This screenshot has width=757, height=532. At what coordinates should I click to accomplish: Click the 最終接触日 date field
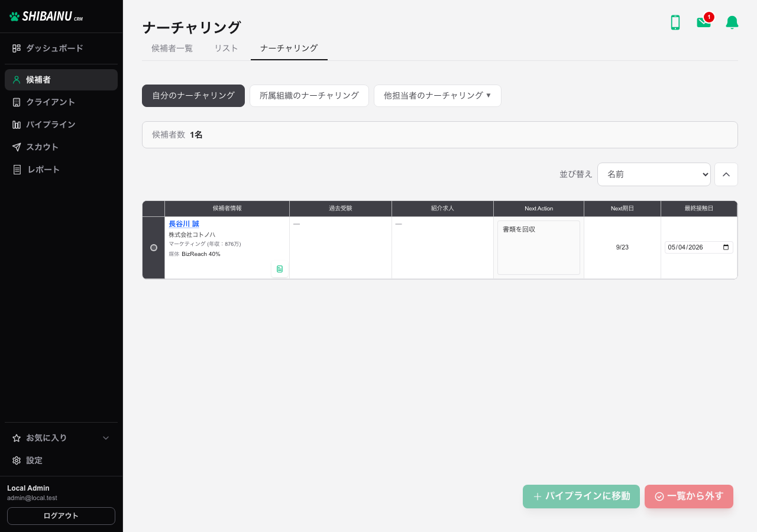coord(699,248)
